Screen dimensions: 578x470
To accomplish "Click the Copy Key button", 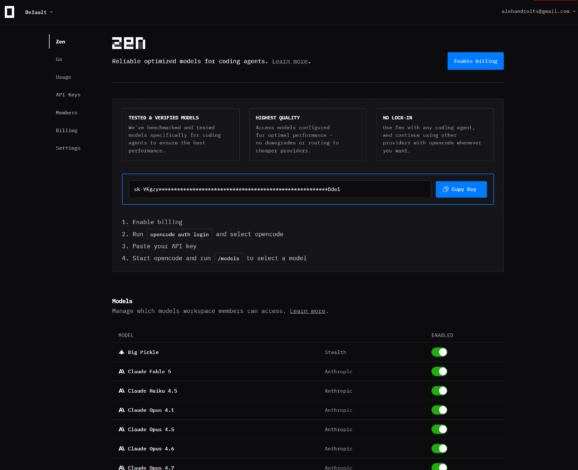I will pos(461,189).
